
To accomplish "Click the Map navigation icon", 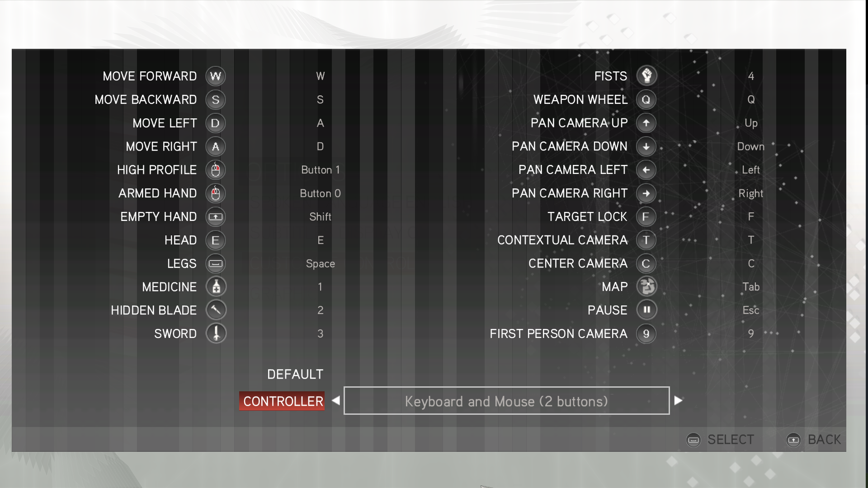I will click(x=646, y=286).
